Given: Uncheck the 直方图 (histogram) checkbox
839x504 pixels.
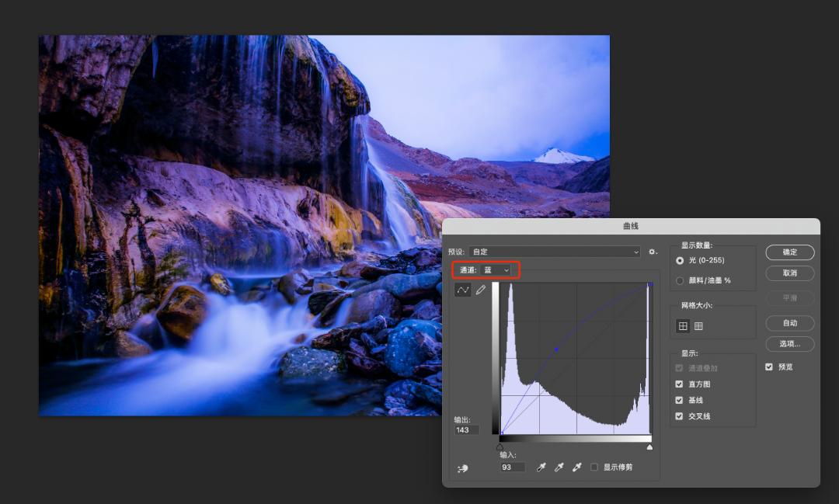Looking at the screenshot, I should pos(680,384).
